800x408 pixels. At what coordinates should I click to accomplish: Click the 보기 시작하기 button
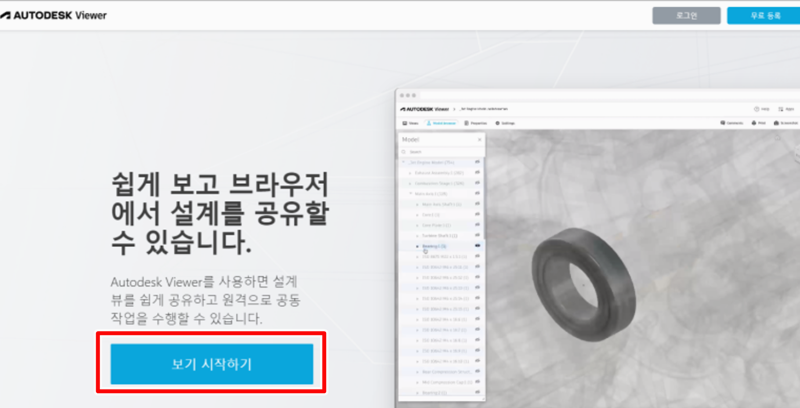[212, 364]
